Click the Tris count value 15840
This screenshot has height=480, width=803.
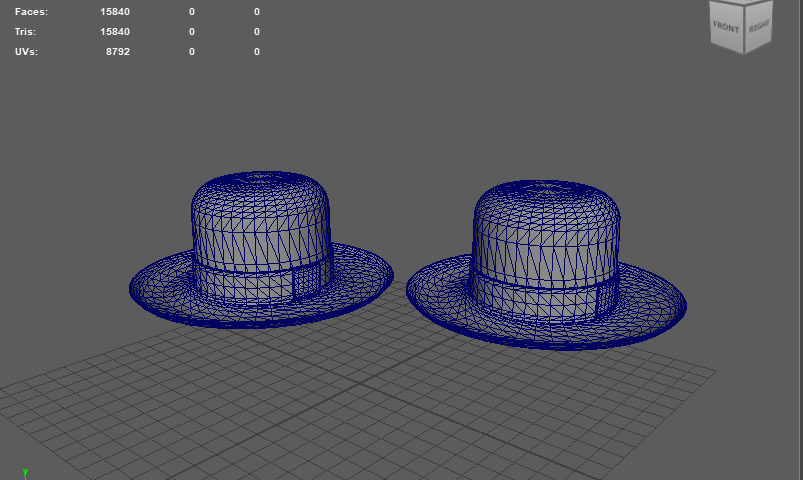coord(115,31)
